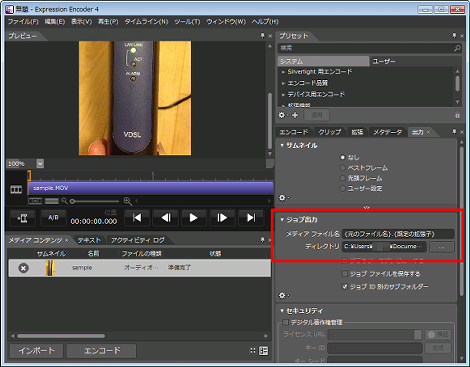This screenshot has height=367, width=470.
Task: Collapse the サムネイル section
Action: [282, 145]
